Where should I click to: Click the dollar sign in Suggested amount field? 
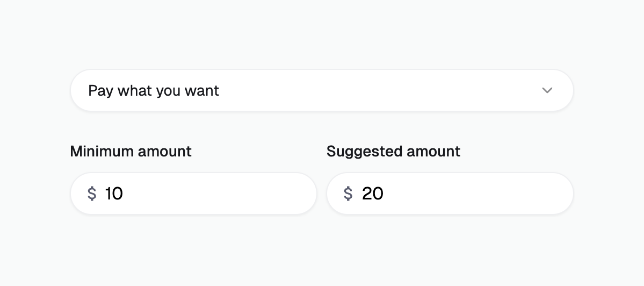click(348, 194)
